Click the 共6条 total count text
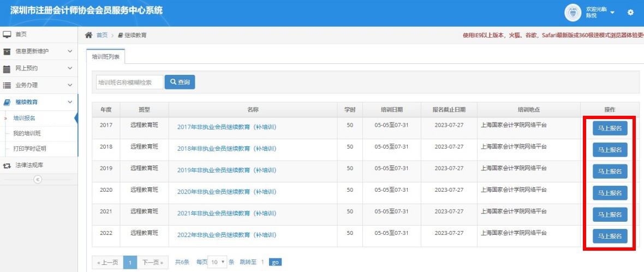Viewport: 644px width, 272px height. [x=182, y=262]
